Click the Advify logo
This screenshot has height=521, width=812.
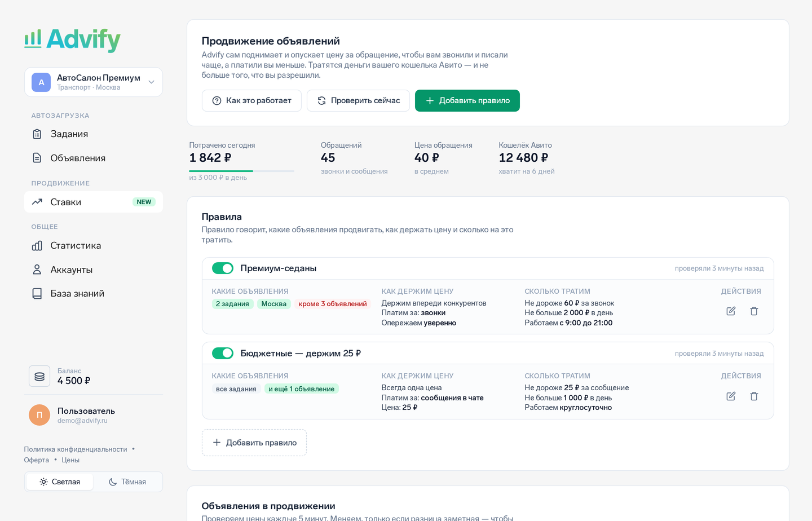(72, 40)
